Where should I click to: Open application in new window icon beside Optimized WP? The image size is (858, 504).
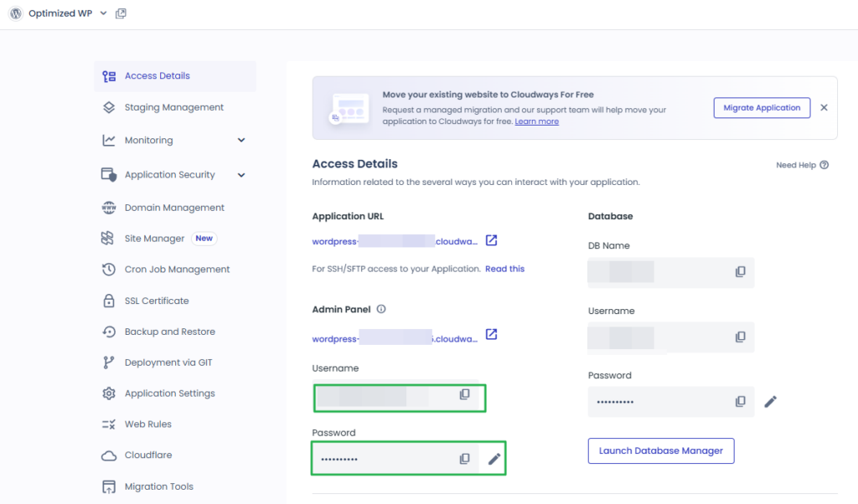coord(121,13)
